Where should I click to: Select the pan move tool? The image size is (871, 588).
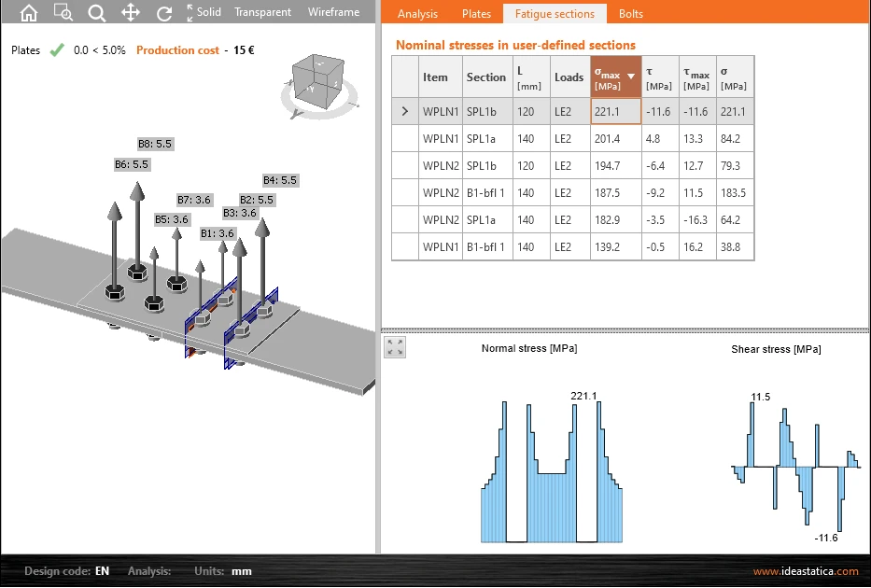click(x=131, y=12)
